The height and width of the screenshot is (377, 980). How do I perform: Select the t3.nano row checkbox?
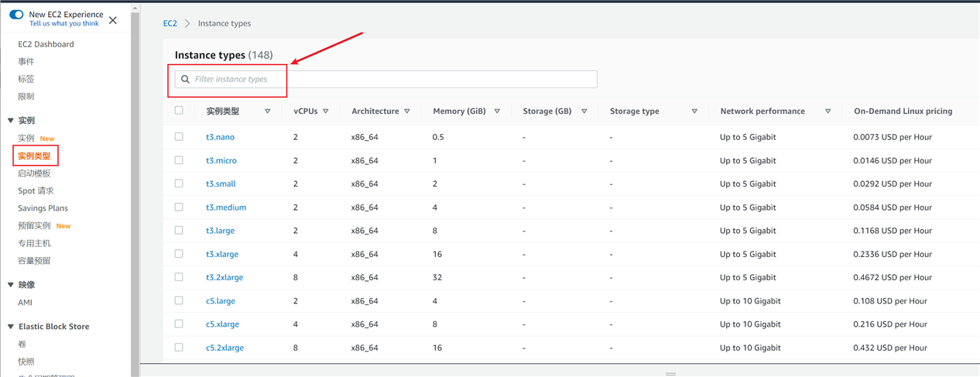pos(179,137)
